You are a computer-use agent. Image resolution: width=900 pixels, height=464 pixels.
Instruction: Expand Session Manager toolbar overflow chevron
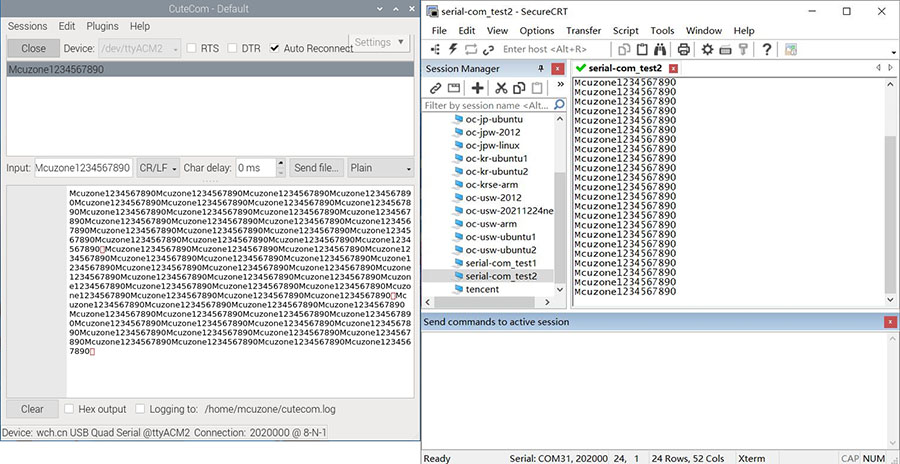pyautogui.click(x=560, y=84)
